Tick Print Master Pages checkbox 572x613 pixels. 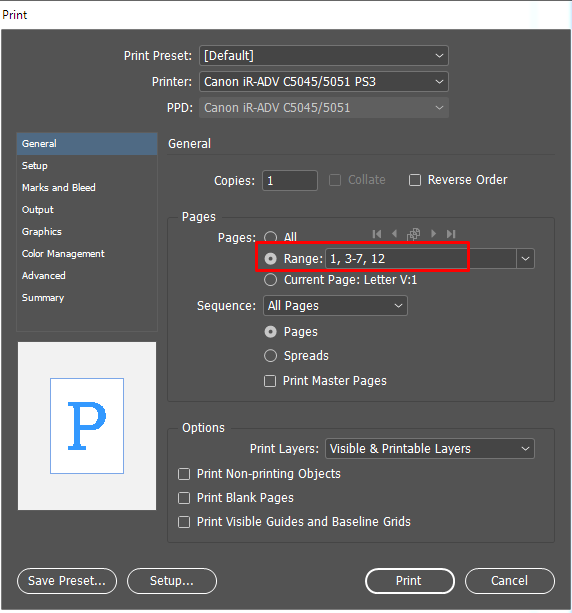point(270,381)
